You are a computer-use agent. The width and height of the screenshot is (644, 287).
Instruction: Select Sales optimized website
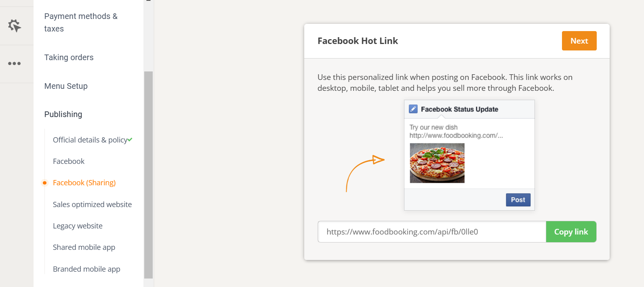92,204
